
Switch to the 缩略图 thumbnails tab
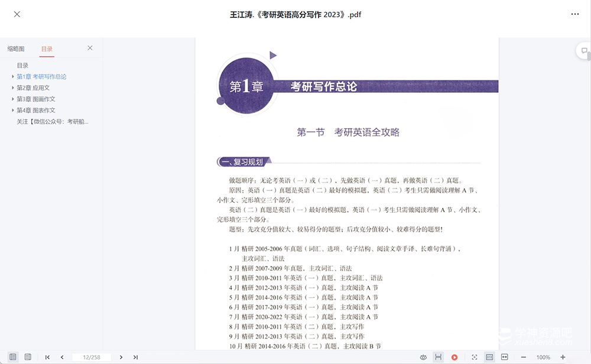16,48
